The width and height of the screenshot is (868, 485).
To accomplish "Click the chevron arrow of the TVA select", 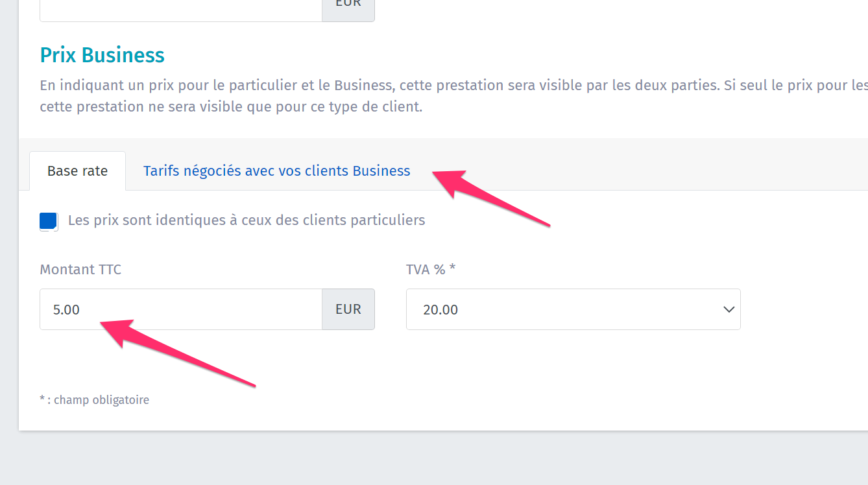I will 729,309.
